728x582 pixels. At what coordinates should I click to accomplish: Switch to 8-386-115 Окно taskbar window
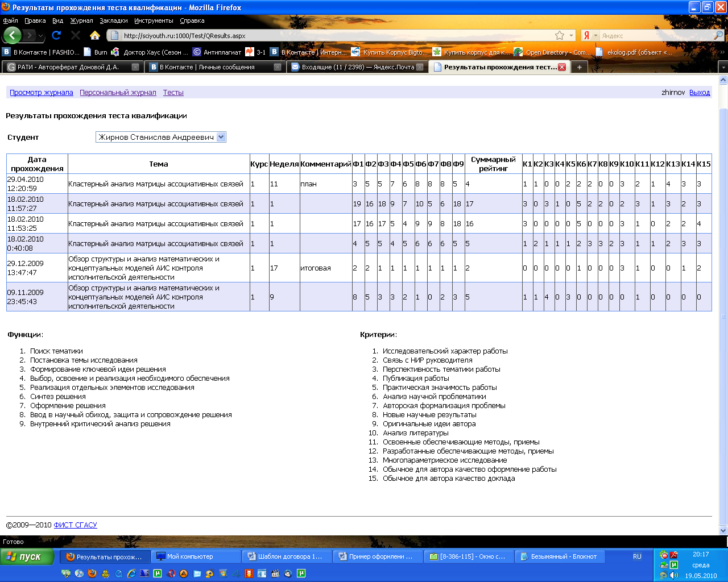(x=469, y=556)
